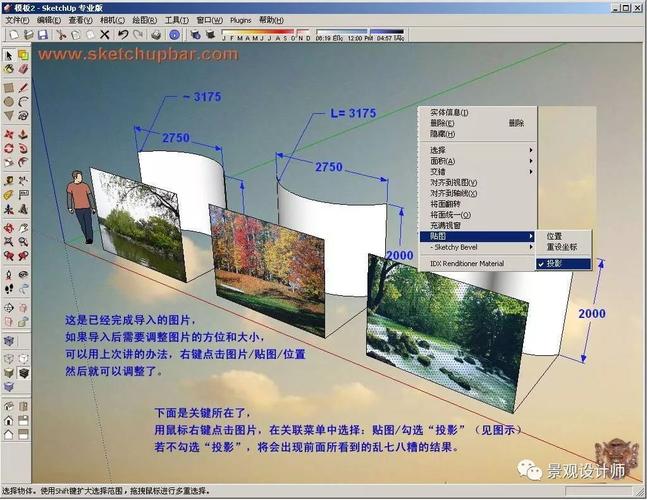Enable Monochrome display mode
647x500 pixels.
pos(9,387)
